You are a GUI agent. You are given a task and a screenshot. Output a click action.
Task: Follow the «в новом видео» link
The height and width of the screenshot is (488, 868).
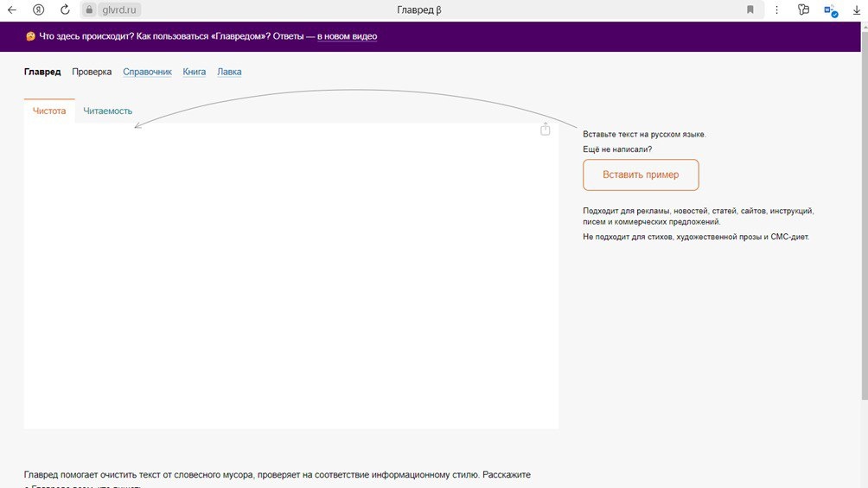[347, 36]
